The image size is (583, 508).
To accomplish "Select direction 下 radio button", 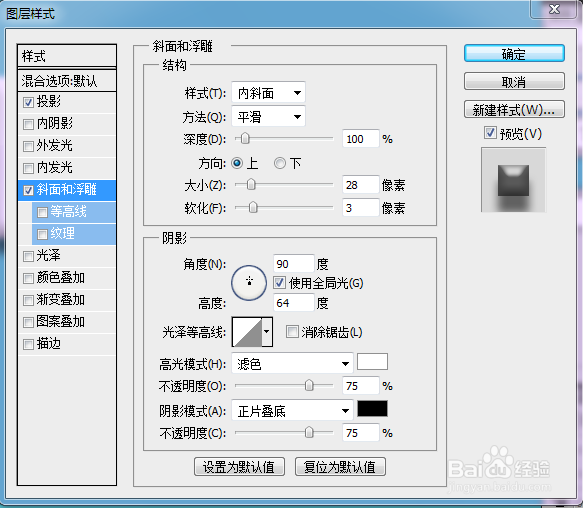I will point(280,163).
